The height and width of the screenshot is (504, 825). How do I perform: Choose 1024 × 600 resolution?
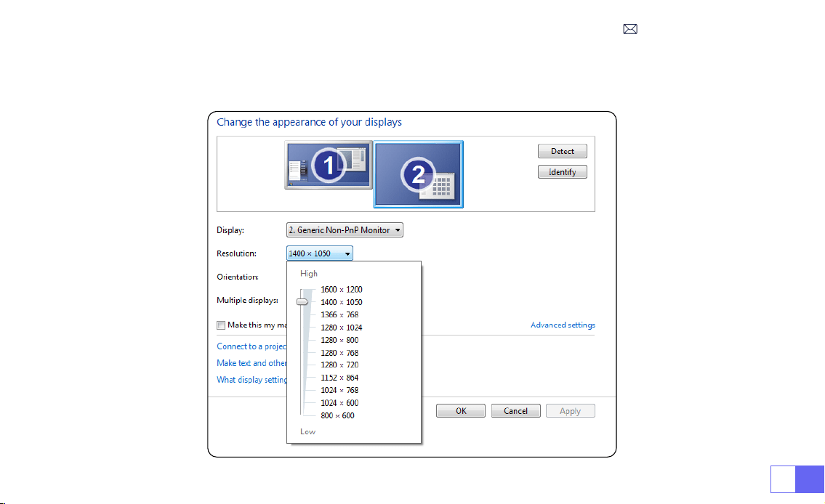pyautogui.click(x=339, y=402)
